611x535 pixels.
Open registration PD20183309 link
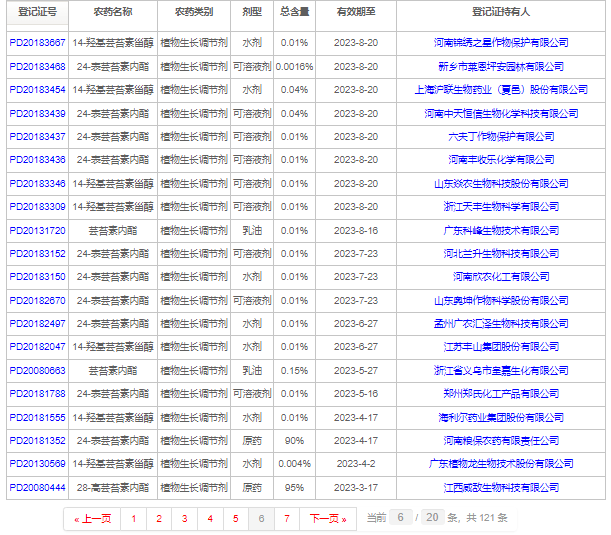[37, 207]
